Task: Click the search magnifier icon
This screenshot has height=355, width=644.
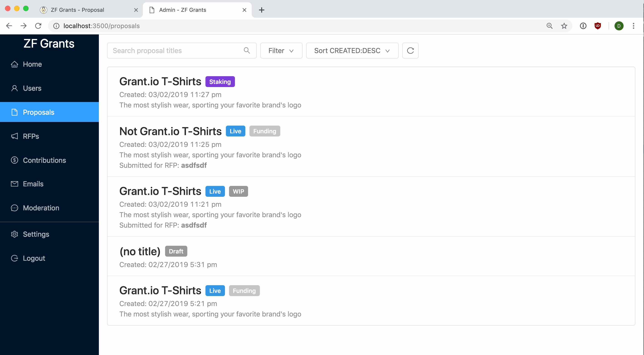Action: tap(247, 51)
